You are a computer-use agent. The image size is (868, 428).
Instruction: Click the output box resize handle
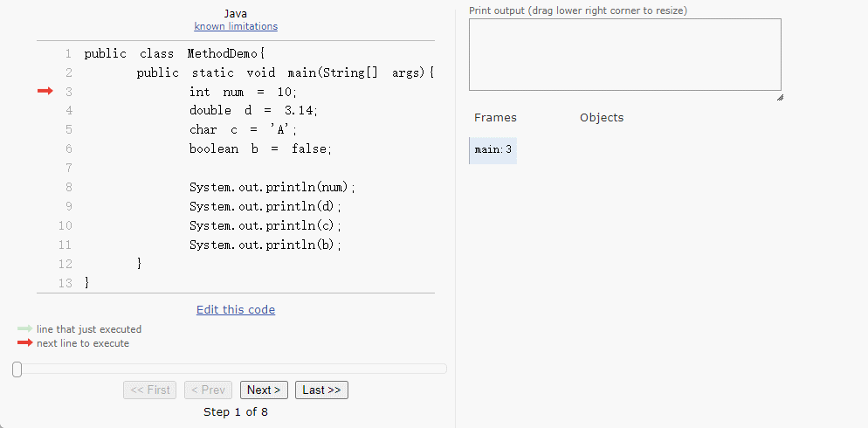click(779, 97)
